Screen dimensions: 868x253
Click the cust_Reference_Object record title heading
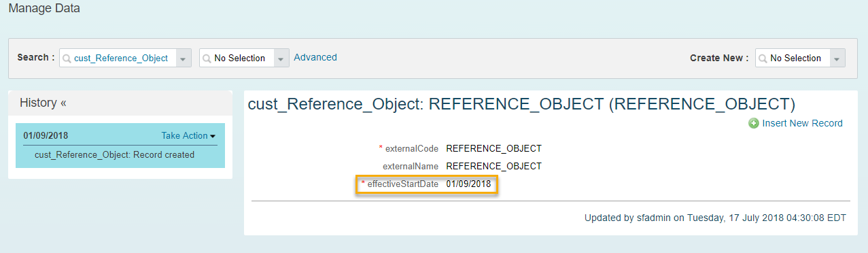(521, 104)
